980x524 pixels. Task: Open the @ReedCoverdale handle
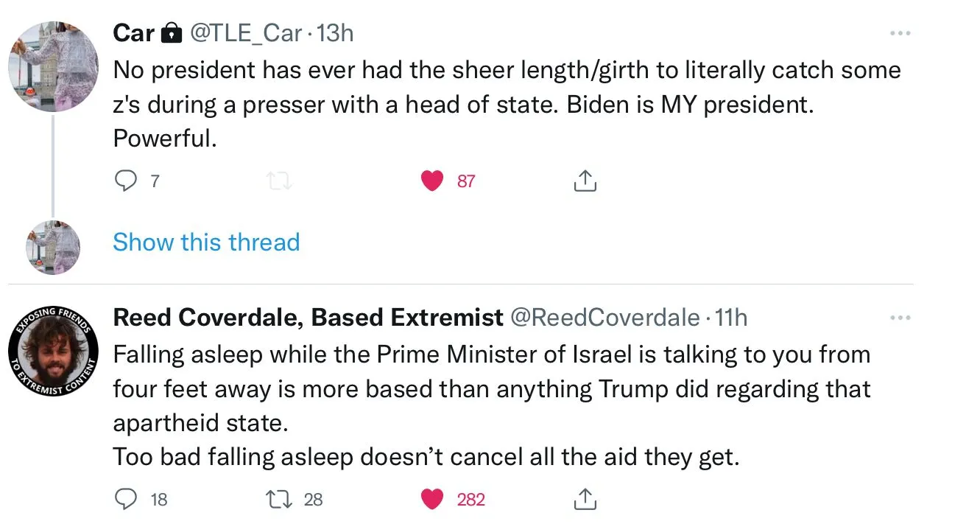click(x=605, y=318)
